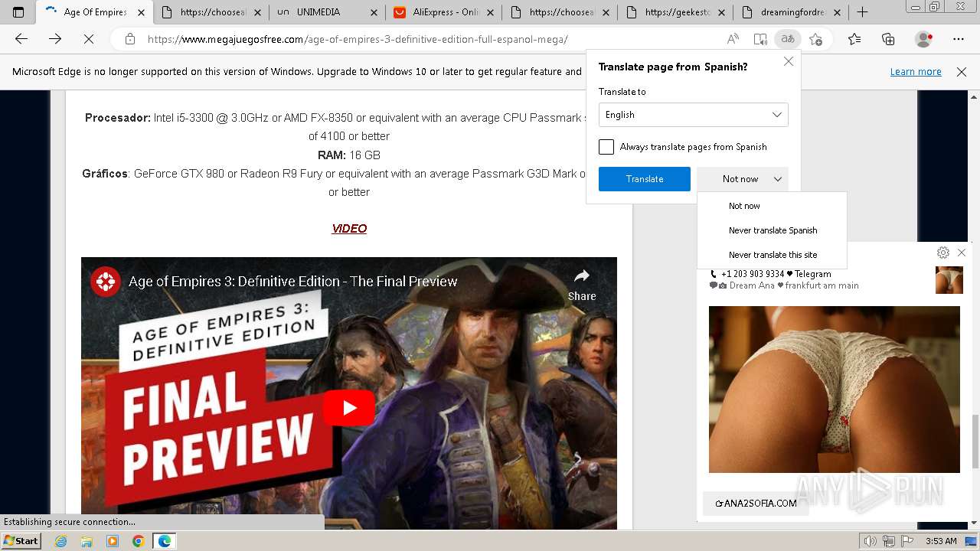980x551 pixels.
Task: Open IGN channel logo on video
Action: pos(106,282)
